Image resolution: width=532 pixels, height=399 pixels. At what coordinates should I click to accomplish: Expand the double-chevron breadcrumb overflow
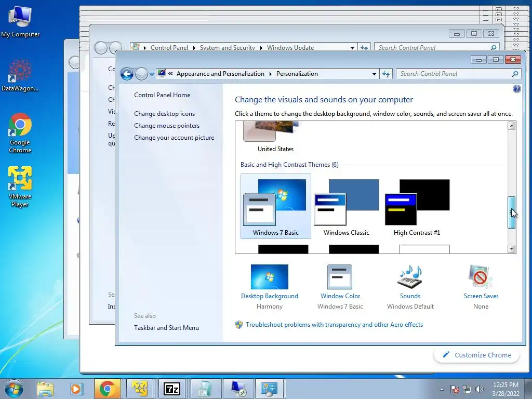pyautogui.click(x=170, y=74)
